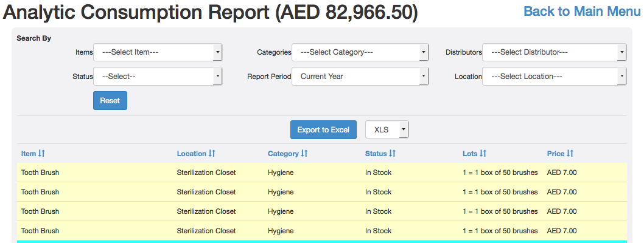Open the Items select dropdown
Image resolution: width=644 pixels, height=243 pixels.
coord(158,52)
